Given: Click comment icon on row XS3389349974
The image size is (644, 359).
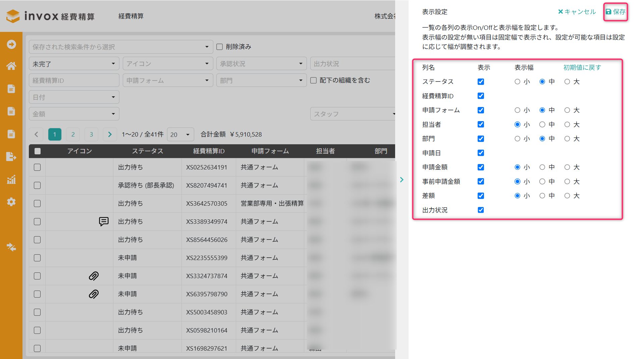Looking at the screenshot, I should coord(104,221).
